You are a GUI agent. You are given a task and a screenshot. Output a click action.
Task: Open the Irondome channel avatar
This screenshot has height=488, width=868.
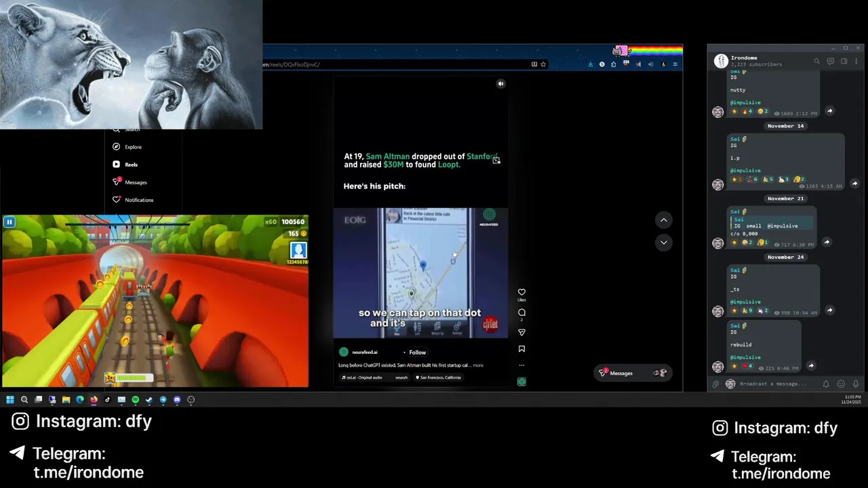coord(721,61)
